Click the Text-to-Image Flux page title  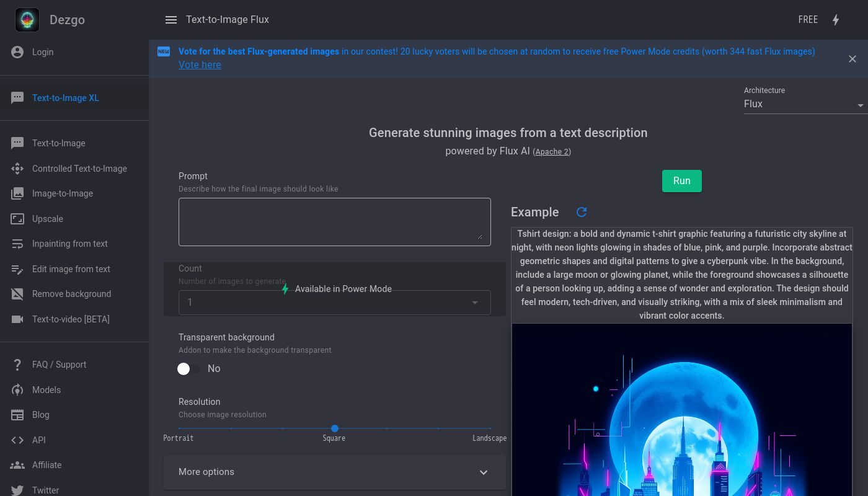pyautogui.click(x=228, y=20)
